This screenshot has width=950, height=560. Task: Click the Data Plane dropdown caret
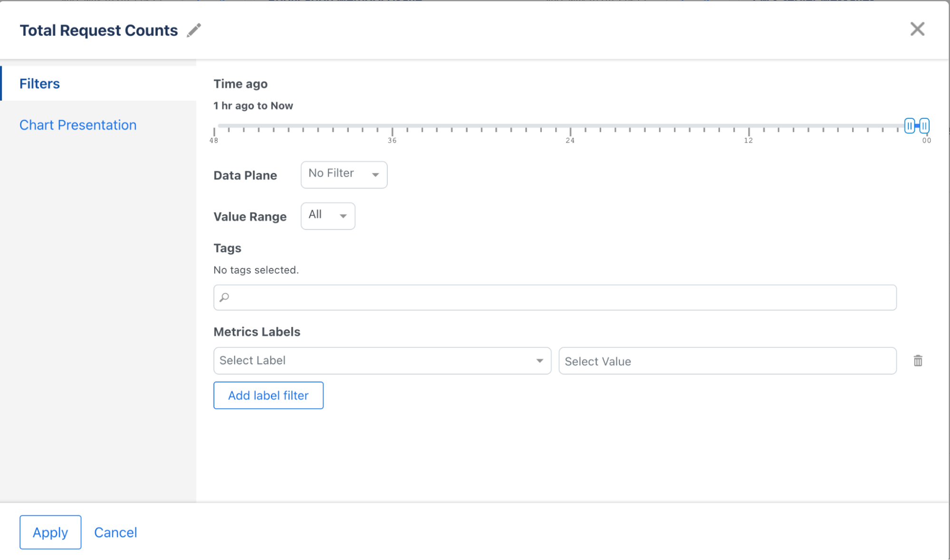click(x=375, y=175)
